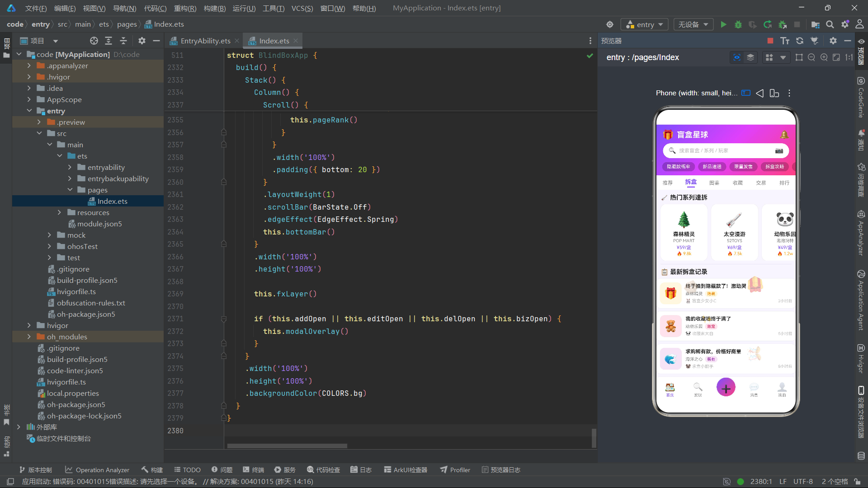868x488 pixels.
Task: Click the frame bounds icon in previewer
Action: (x=799, y=57)
